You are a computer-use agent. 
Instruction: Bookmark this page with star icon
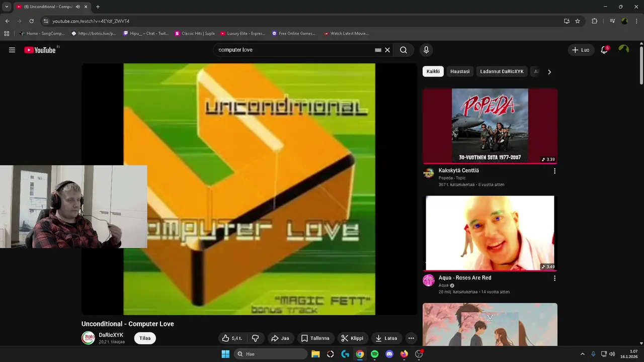click(x=578, y=21)
